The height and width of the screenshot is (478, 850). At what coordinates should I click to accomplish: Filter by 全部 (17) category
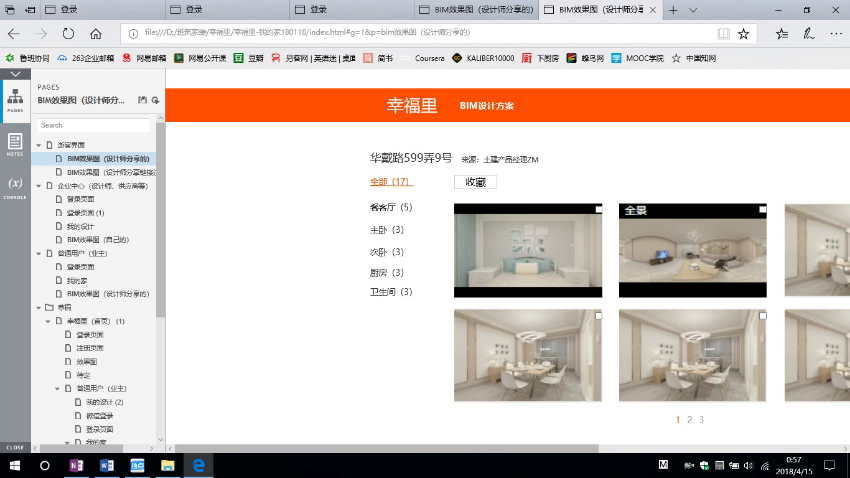click(391, 182)
